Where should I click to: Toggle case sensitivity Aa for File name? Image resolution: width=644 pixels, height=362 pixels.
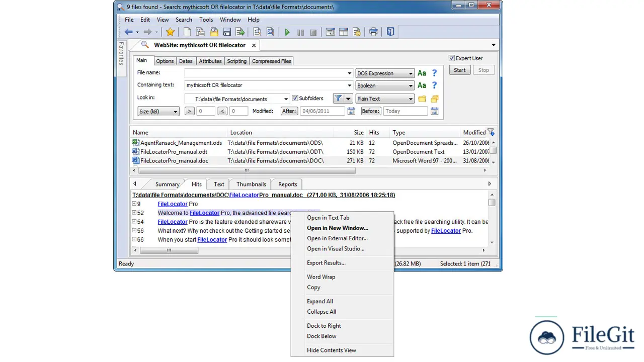(422, 73)
